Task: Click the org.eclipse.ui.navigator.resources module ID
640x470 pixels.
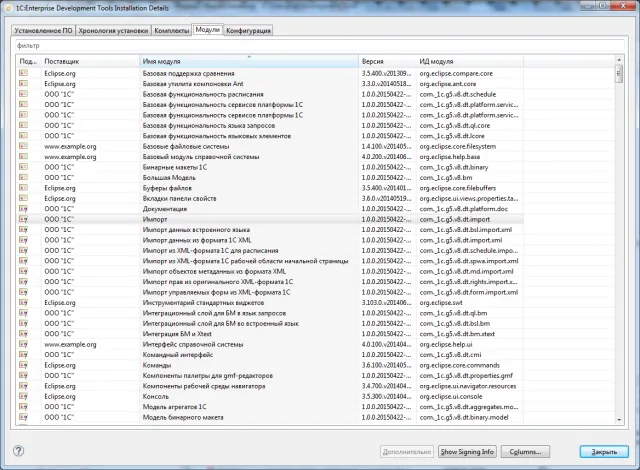Action: (468, 386)
